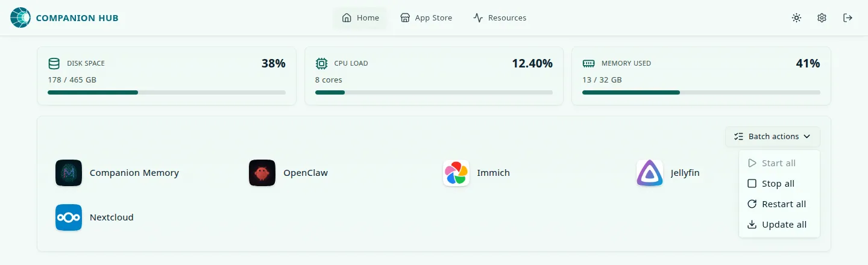Image resolution: width=868 pixels, height=265 pixels.
Task: Click the Companion Hub globe logo
Action: [x=20, y=18]
